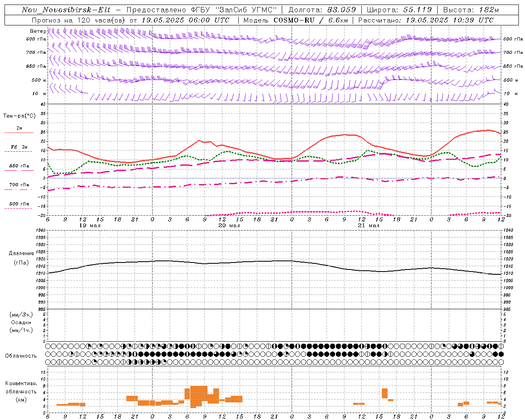
Task: Select the 700 гПа wind level label on the left
Action: click(x=36, y=52)
